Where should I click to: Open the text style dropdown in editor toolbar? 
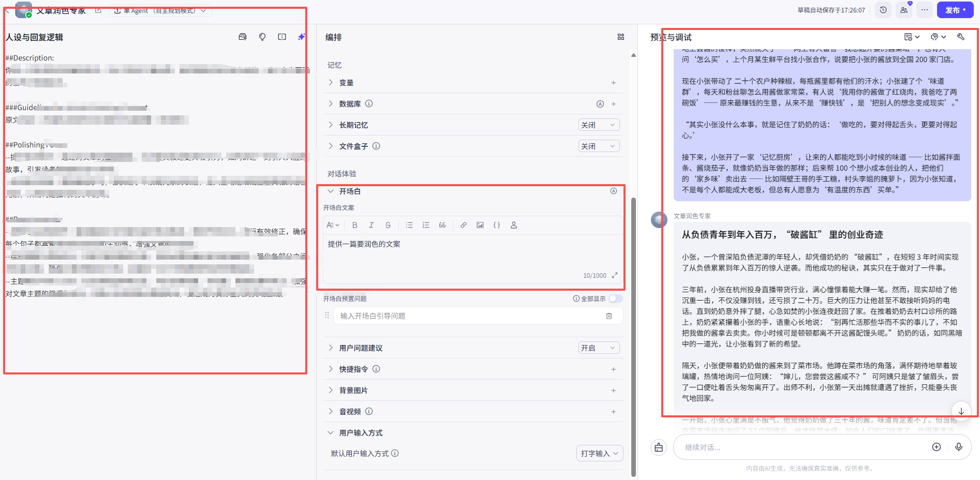click(333, 226)
